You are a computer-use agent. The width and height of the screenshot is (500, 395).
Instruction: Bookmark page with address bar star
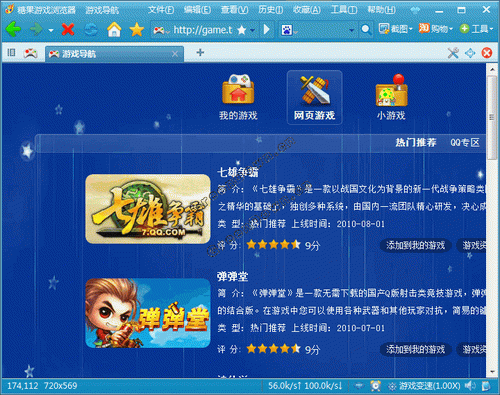click(242, 30)
